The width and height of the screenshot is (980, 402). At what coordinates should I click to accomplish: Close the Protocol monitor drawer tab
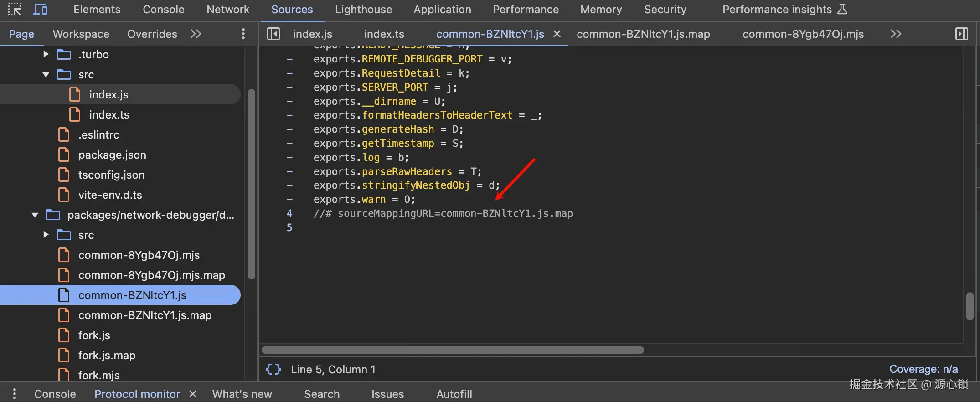coord(193,394)
